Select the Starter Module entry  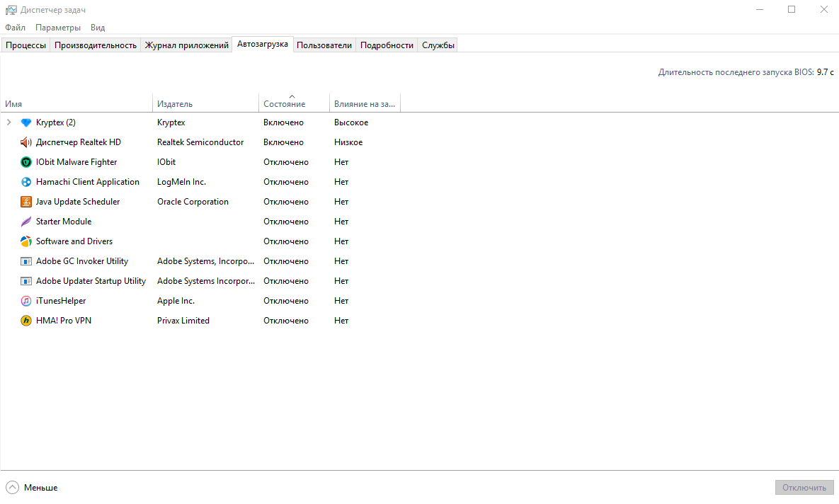pos(64,222)
